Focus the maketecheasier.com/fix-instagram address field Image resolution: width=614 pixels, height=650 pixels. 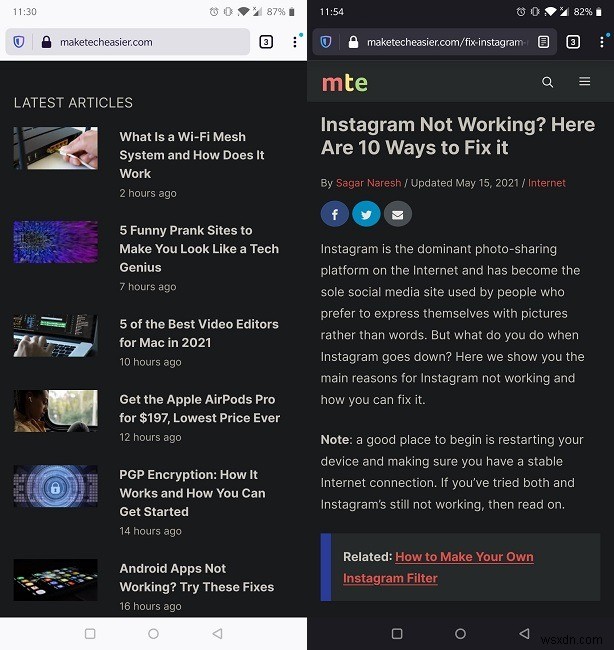(434, 42)
